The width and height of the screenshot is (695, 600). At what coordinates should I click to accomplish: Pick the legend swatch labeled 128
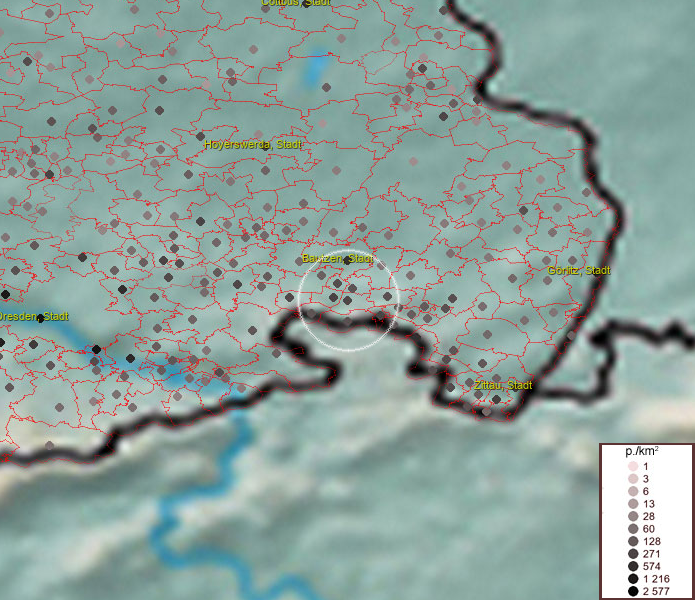632,541
